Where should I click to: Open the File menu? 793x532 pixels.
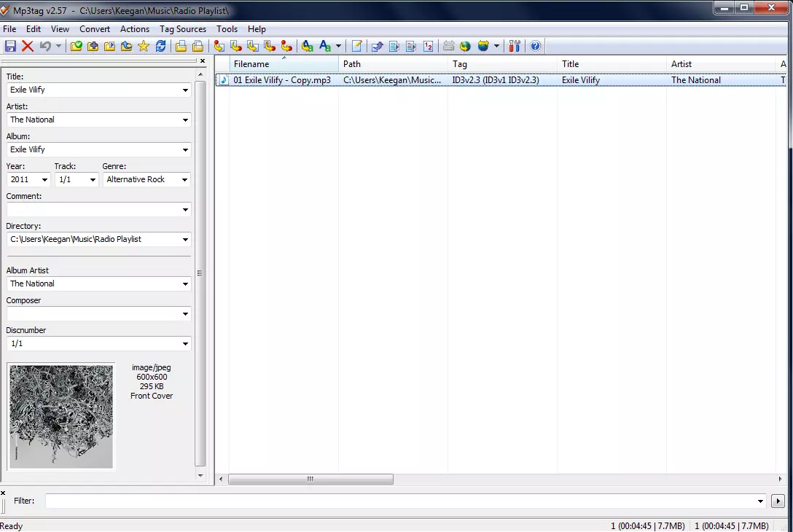(x=9, y=29)
